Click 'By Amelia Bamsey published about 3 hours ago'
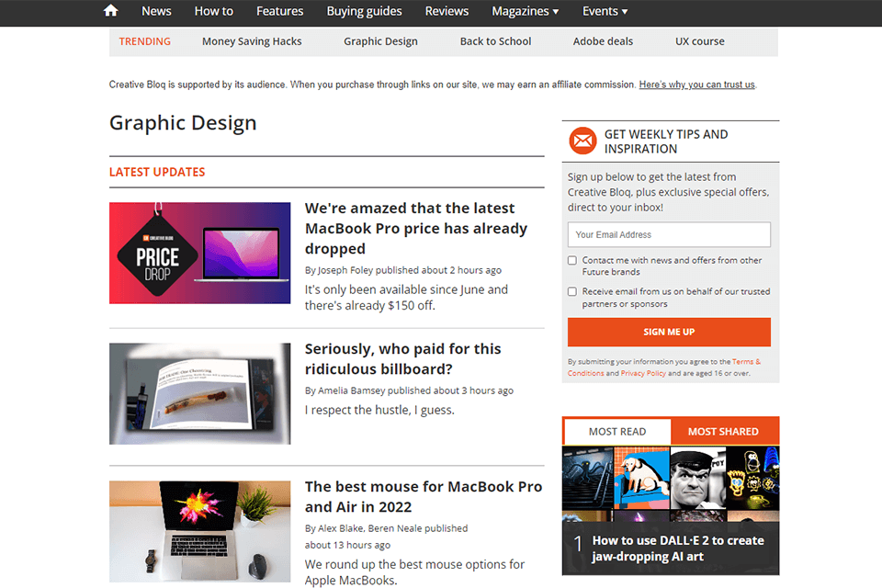The height and width of the screenshot is (588, 882). coord(409,390)
